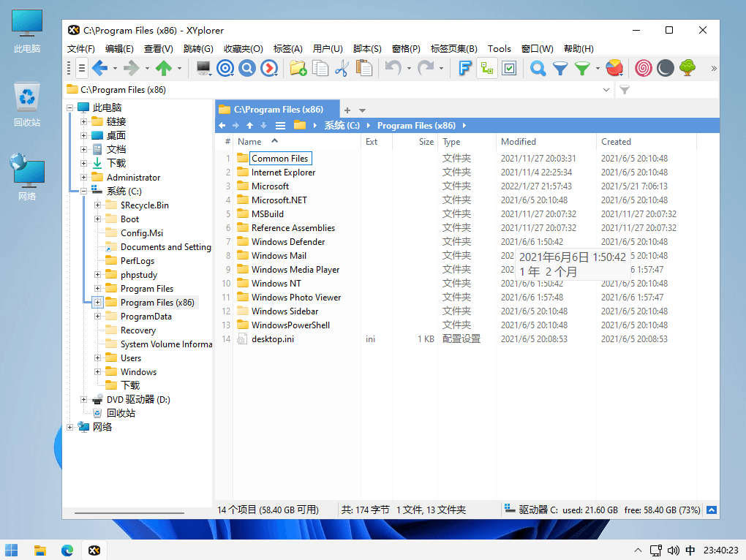Open the Tools menu

point(499,48)
